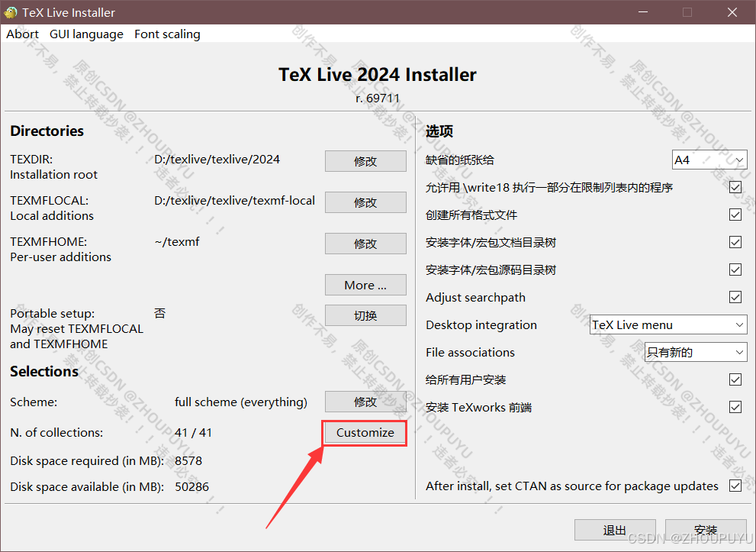The height and width of the screenshot is (552, 756).
Task: Open the Desktop integration TeX Live menu dropdown
Action: click(x=668, y=324)
